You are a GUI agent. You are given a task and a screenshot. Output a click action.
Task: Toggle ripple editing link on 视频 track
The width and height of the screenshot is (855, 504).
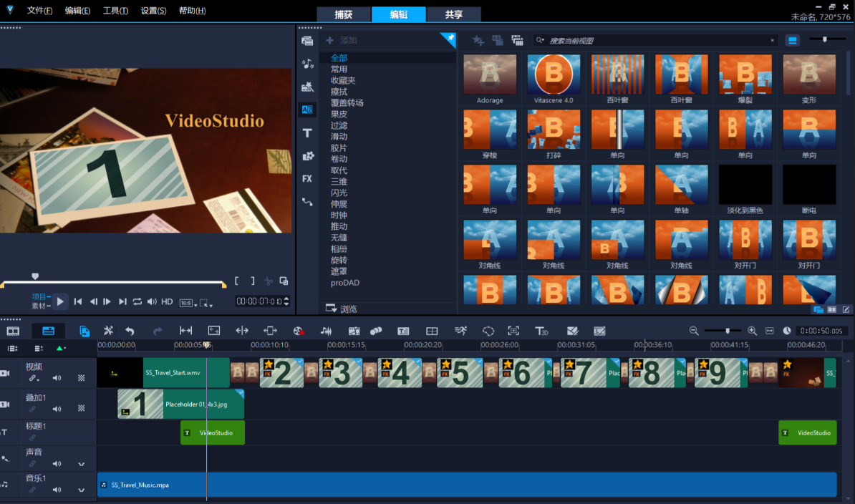click(x=34, y=377)
